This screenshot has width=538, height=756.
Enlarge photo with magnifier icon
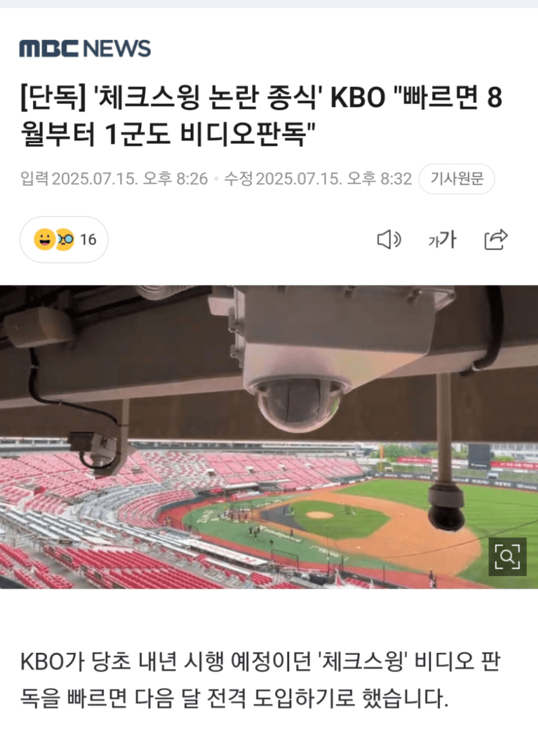[507, 557]
